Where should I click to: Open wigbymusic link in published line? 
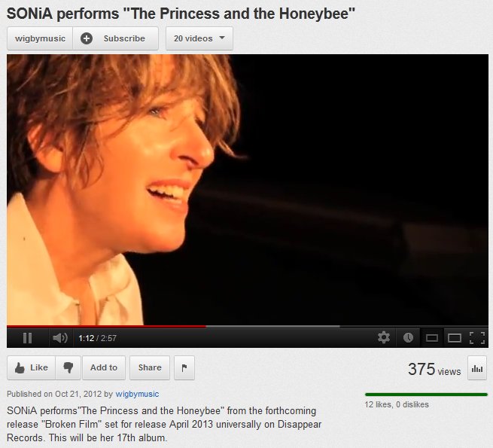pos(137,394)
